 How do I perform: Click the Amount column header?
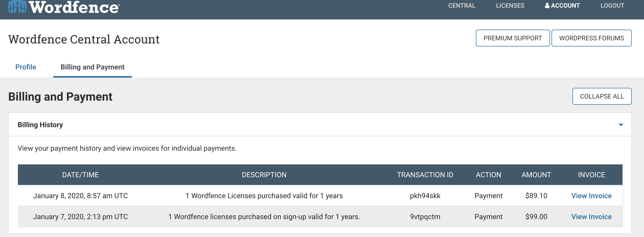point(536,175)
